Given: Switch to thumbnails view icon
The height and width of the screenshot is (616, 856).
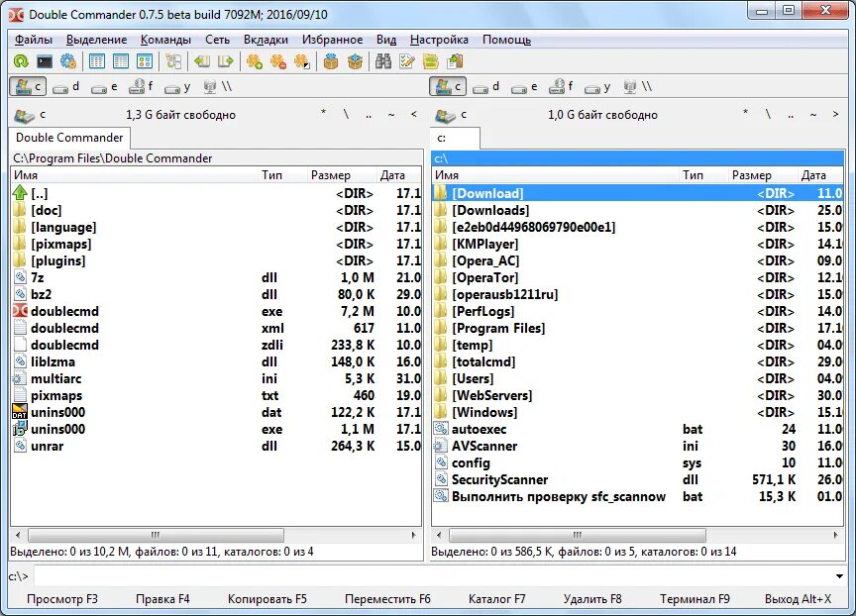Looking at the screenshot, I should (x=145, y=61).
